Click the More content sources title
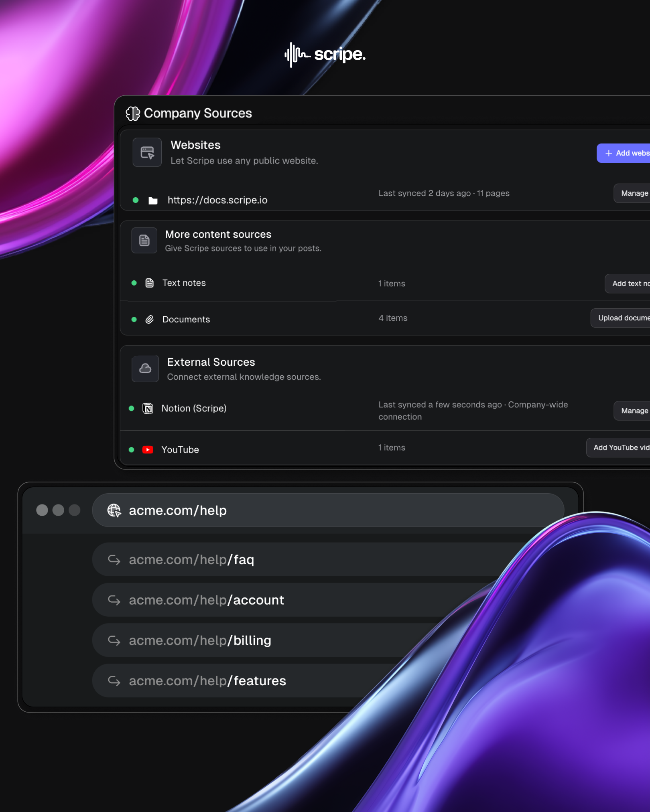This screenshot has height=812, width=650. [218, 235]
